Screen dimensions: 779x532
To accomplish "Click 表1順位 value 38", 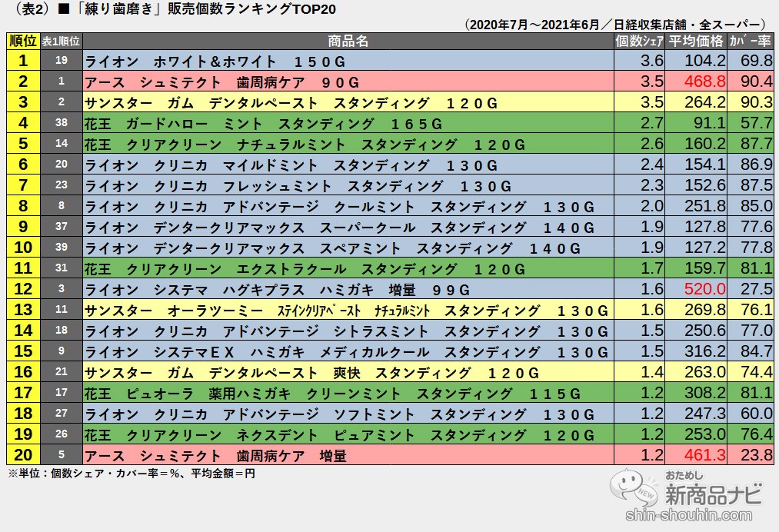I will coord(61,123).
